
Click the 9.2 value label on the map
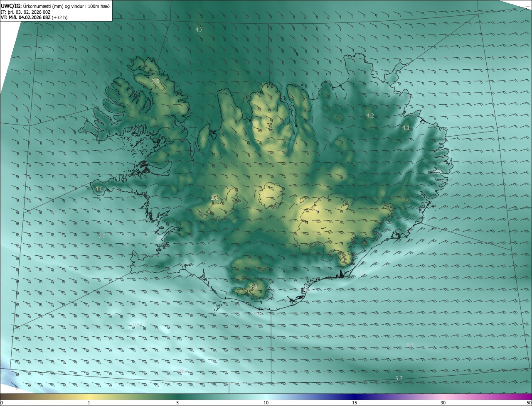pos(361,272)
